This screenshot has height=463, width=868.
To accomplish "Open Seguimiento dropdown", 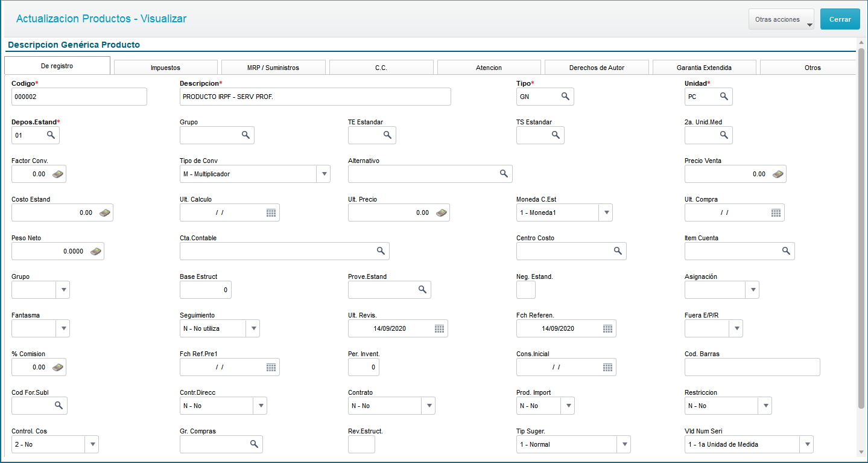I will pyautogui.click(x=253, y=328).
